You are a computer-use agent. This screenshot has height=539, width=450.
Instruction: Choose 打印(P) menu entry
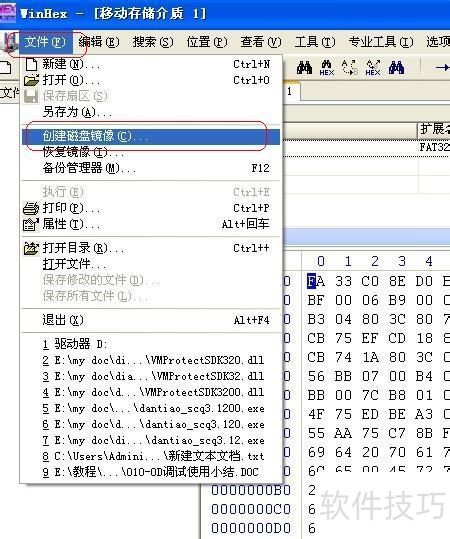[151, 208]
